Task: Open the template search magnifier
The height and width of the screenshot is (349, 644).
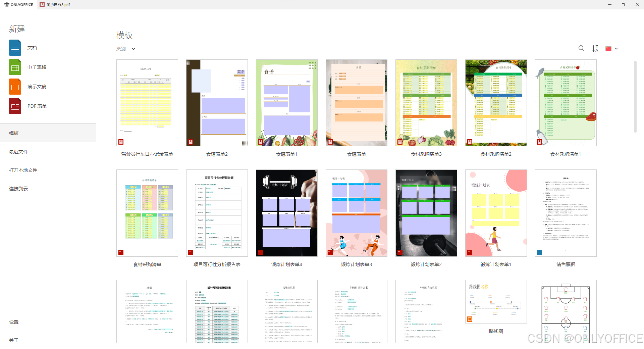Action: pyautogui.click(x=581, y=48)
